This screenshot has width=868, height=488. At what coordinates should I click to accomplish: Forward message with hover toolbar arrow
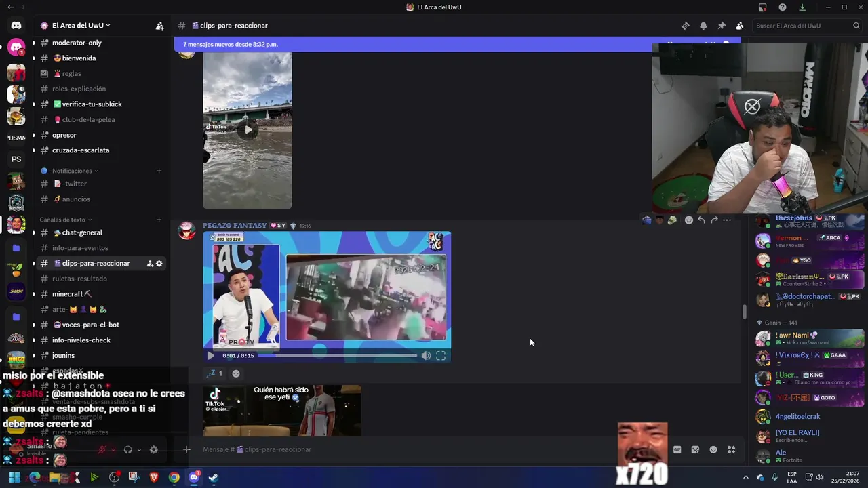714,220
